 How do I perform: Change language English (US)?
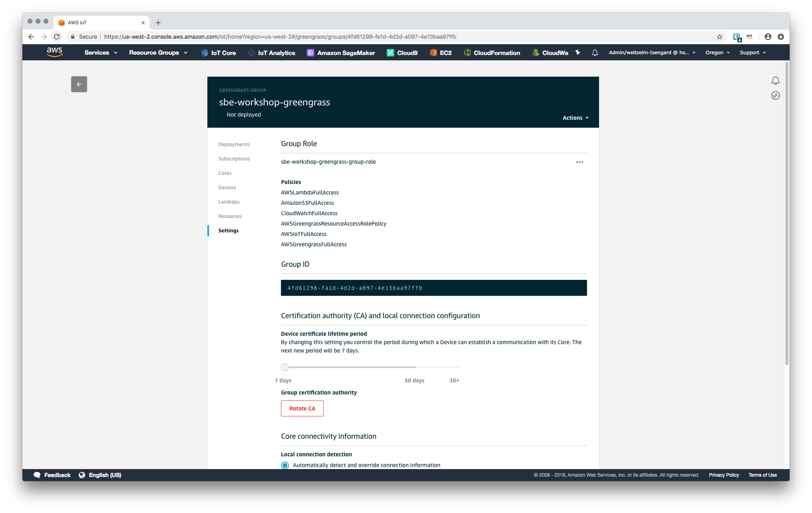(105, 475)
